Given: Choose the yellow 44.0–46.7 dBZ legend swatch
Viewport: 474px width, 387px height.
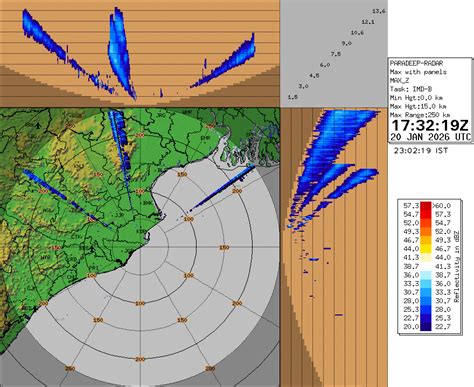Looking at the screenshot, I should (426, 249).
